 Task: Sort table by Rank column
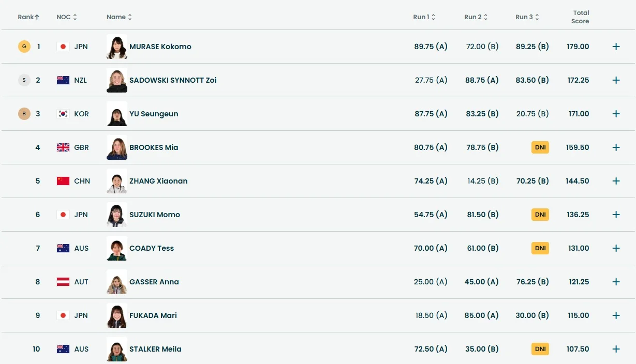(x=28, y=17)
